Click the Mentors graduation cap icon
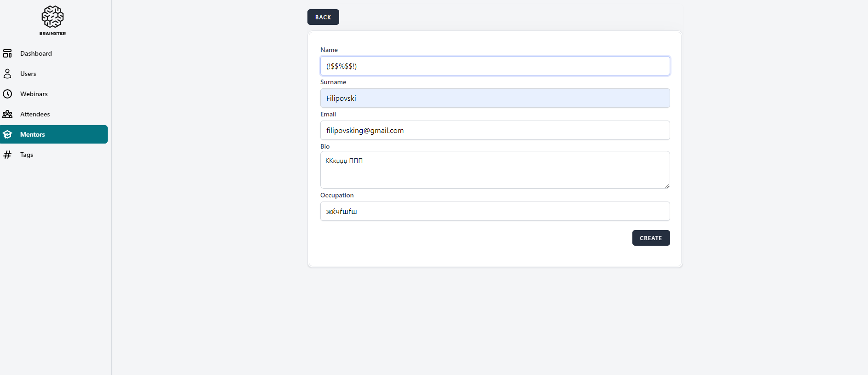868x375 pixels. pyautogui.click(x=7, y=134)
